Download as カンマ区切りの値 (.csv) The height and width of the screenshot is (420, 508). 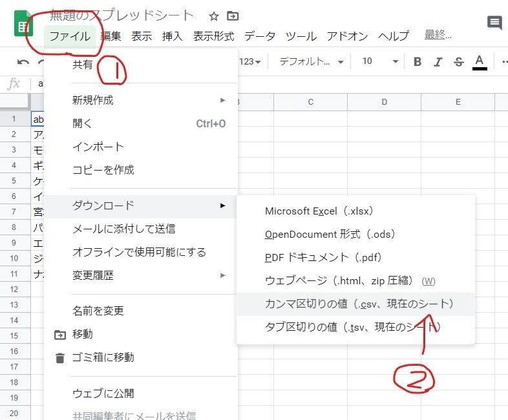tap(355, 304)
